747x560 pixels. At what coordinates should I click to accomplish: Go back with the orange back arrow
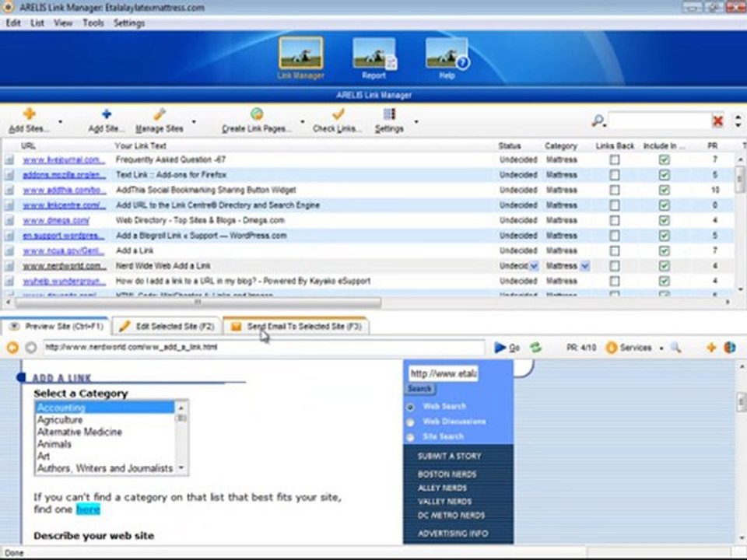pyautogui.click(x=13, y=348)
